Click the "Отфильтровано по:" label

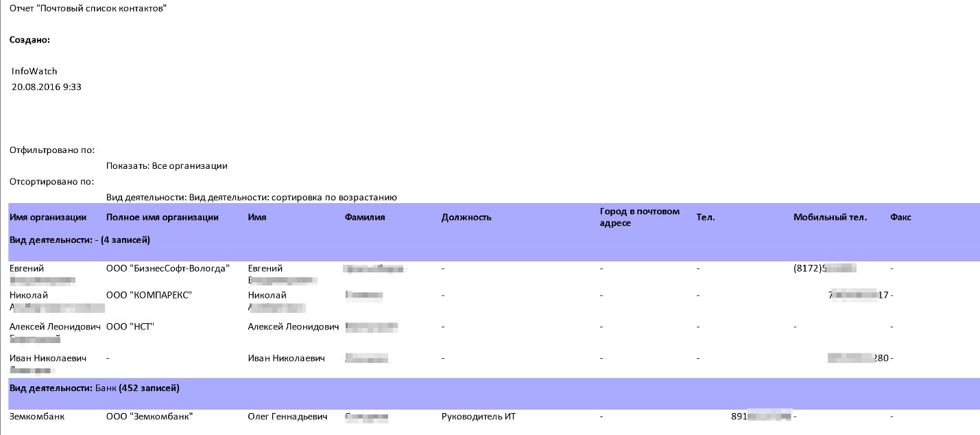52,150
